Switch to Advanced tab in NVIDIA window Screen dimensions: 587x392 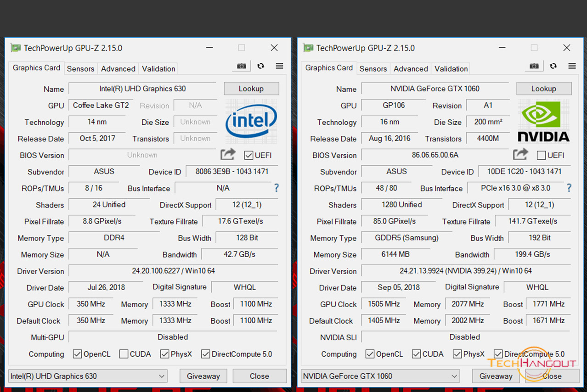point(411,68)
